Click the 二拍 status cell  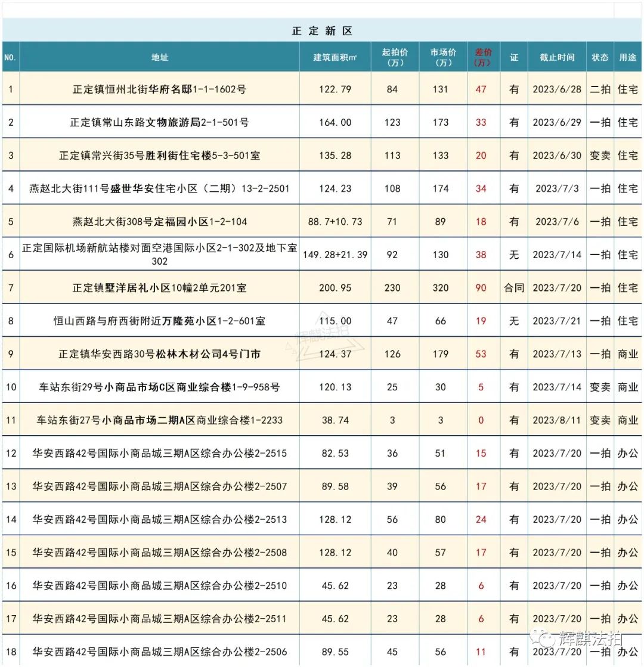tap(600, 89)
